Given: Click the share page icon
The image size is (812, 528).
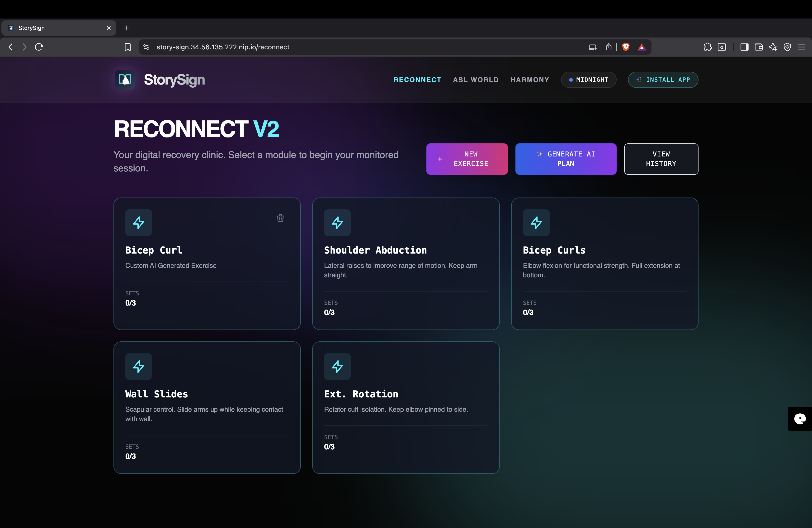Looking at the screenshot, I should tap(608, 47).
